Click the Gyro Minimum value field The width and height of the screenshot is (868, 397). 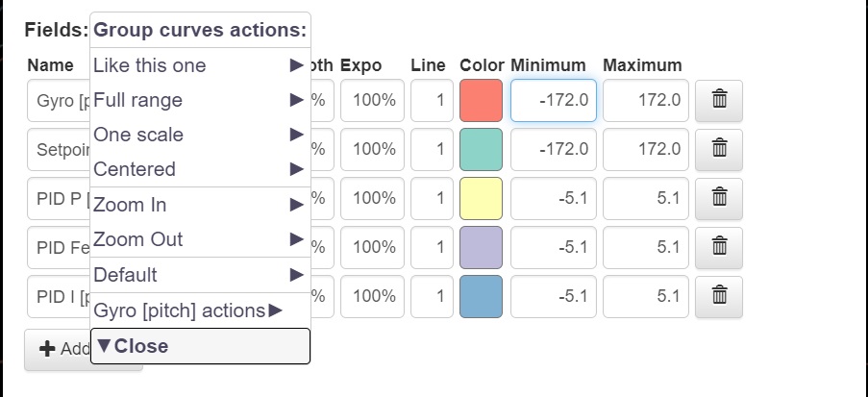(553, 100)
